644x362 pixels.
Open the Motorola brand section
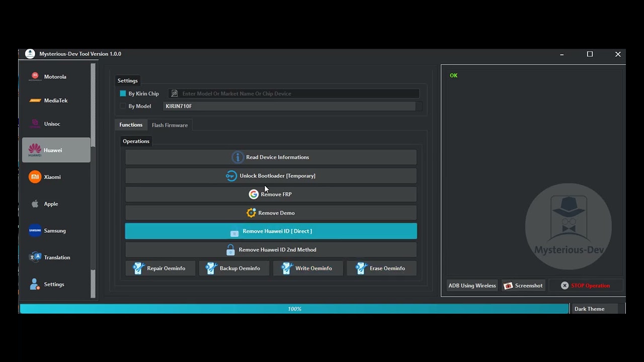pyautogui.click(x=56, y=77)
